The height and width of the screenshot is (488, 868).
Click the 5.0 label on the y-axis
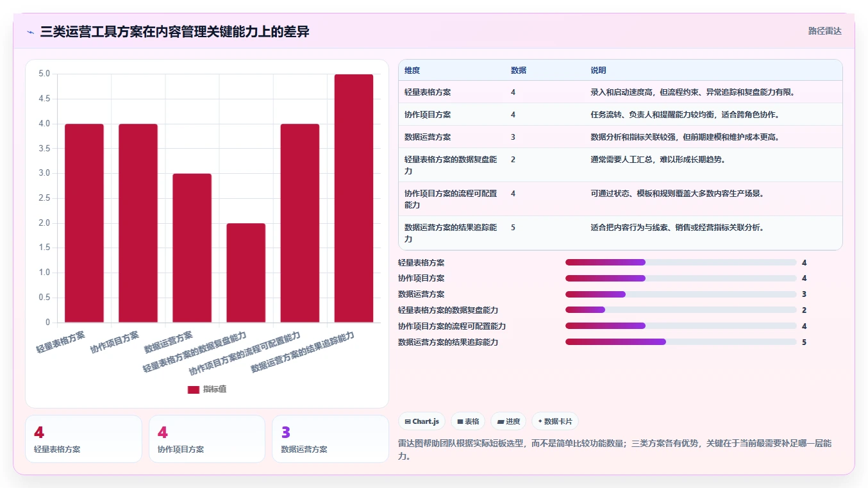[x=44, y=74]
